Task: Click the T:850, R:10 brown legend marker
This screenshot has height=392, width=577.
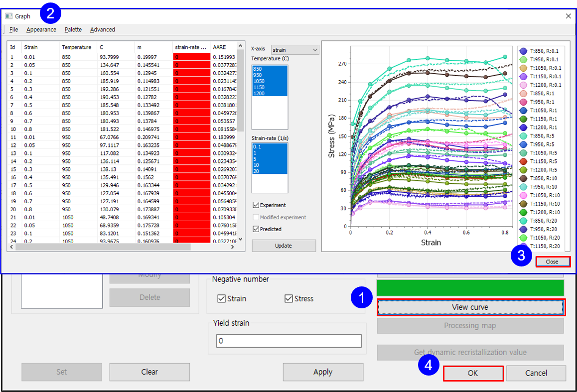Action: [523, 178]
